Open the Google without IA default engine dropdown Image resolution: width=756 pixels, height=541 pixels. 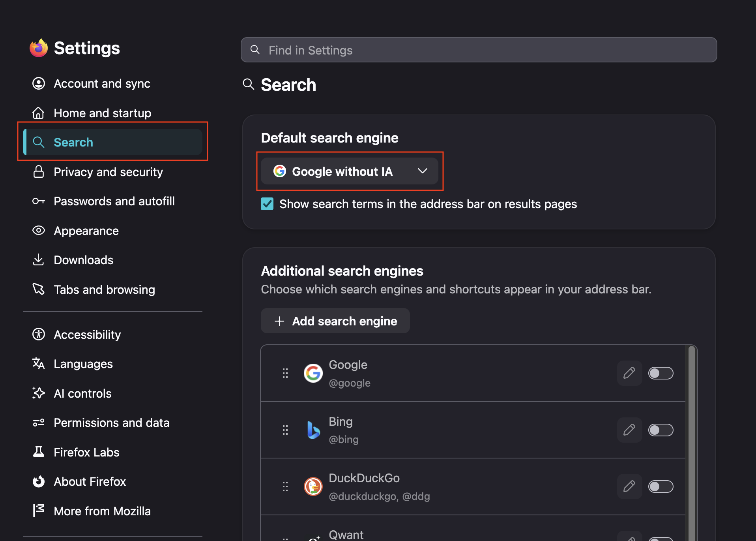[350, 171]
